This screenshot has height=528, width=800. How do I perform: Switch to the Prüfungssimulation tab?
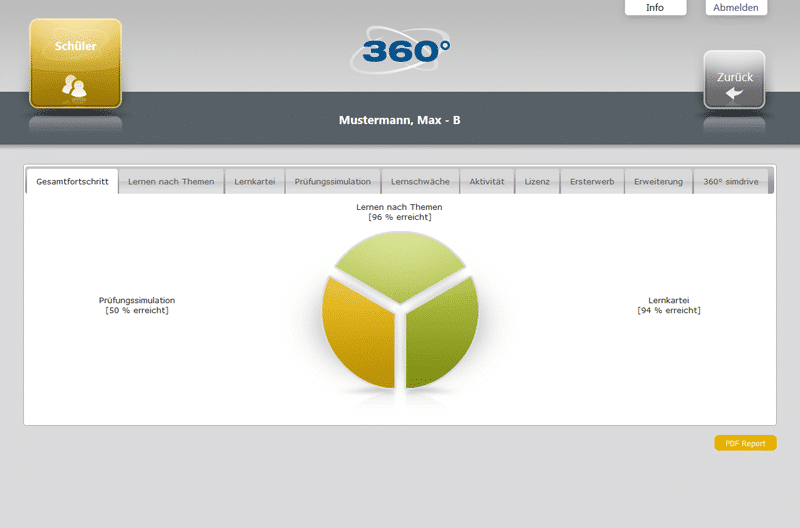(333, 181)
